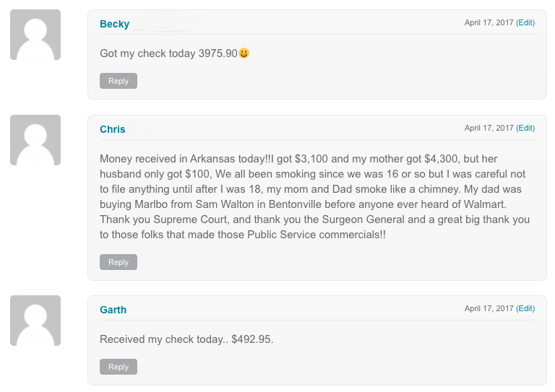Click Chris's paragraph about Sam Walton in Bentonville

[x=314, y=196]
